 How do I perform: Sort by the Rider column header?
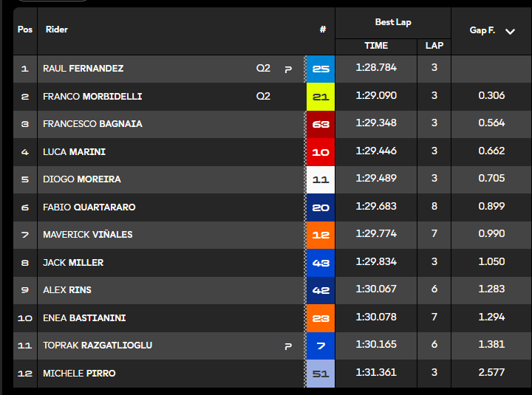tap(57, 30)
